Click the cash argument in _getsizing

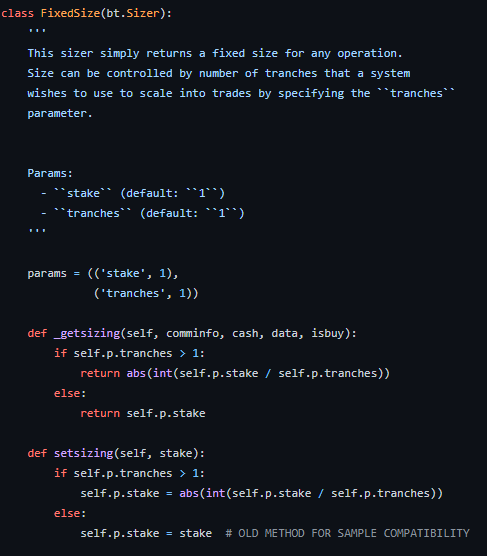(x=245, y=333)
